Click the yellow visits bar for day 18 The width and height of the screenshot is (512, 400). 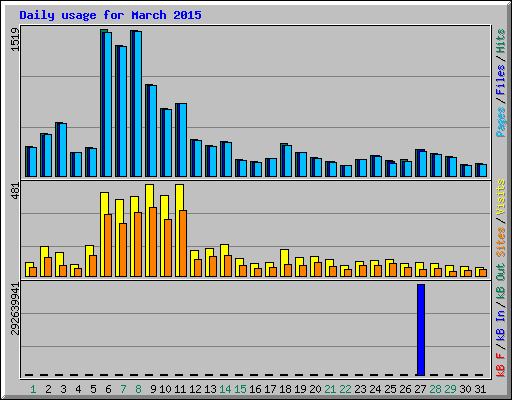tap(284, 263)
